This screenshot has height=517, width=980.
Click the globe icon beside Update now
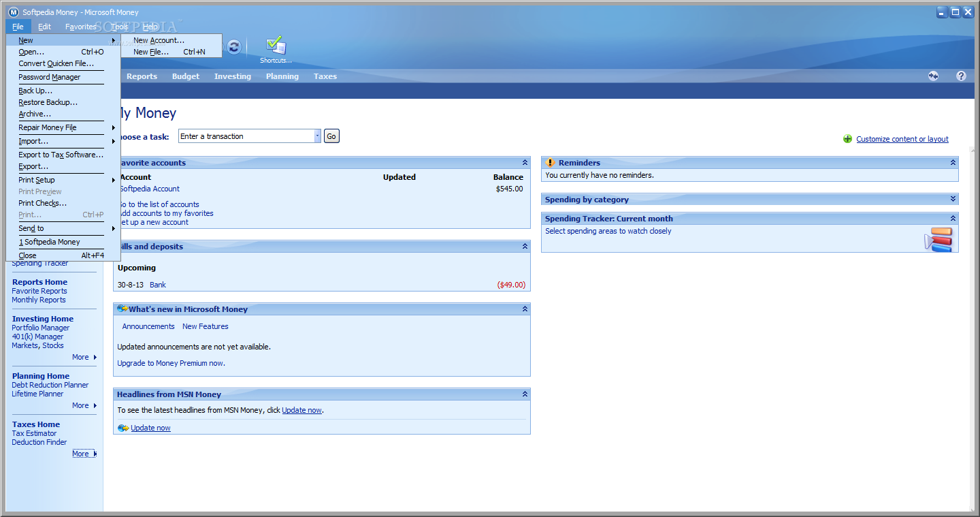(x=123, y=428)
